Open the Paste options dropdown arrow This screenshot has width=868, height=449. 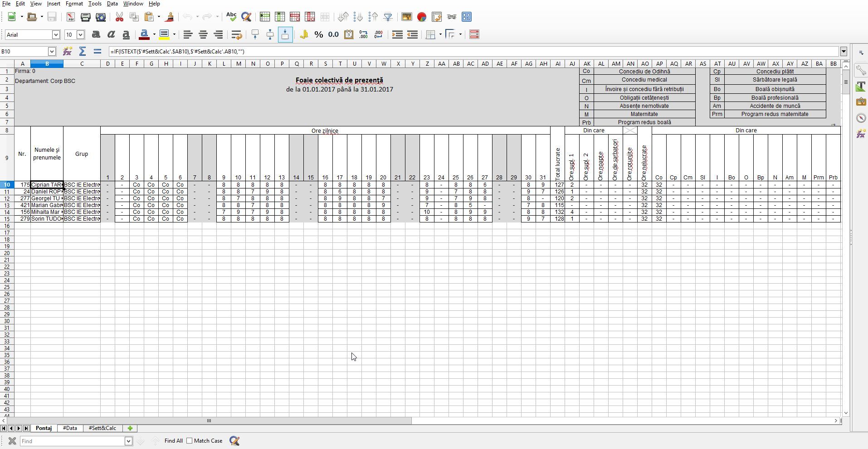pos(159,17)
